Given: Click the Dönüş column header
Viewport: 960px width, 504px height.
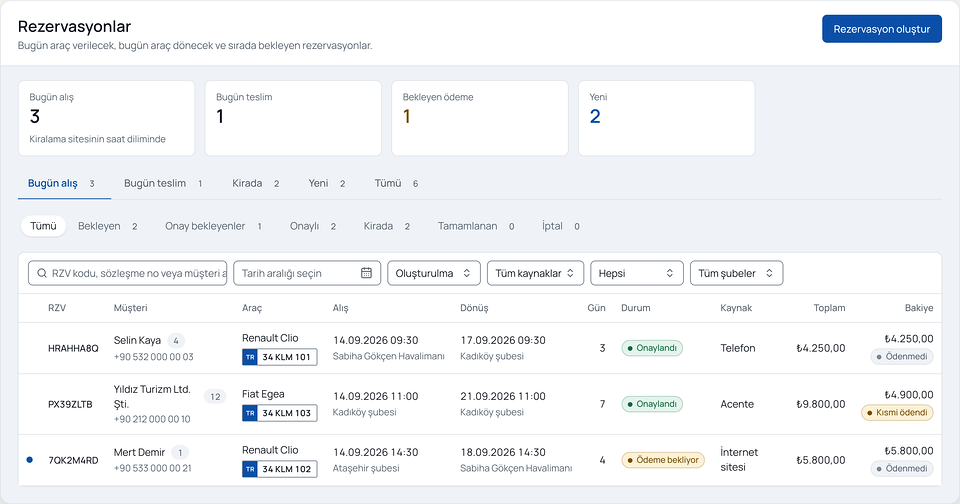Looking at the screenshot, I should coord(474,308).
